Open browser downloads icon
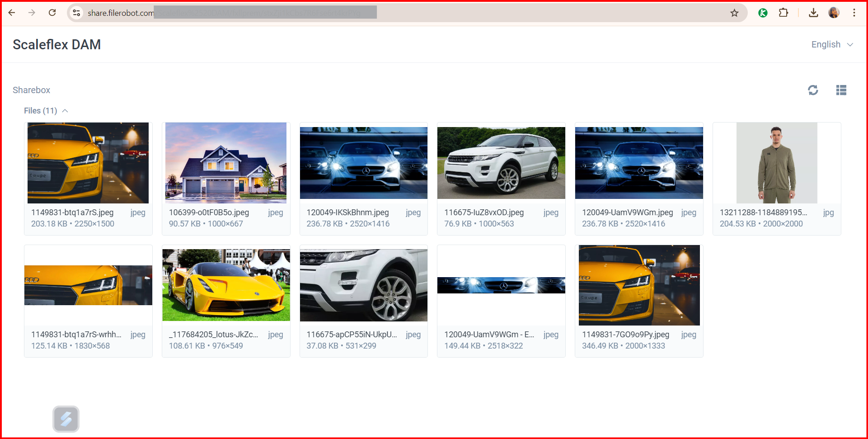868x439 pixels. coord(813,13)
